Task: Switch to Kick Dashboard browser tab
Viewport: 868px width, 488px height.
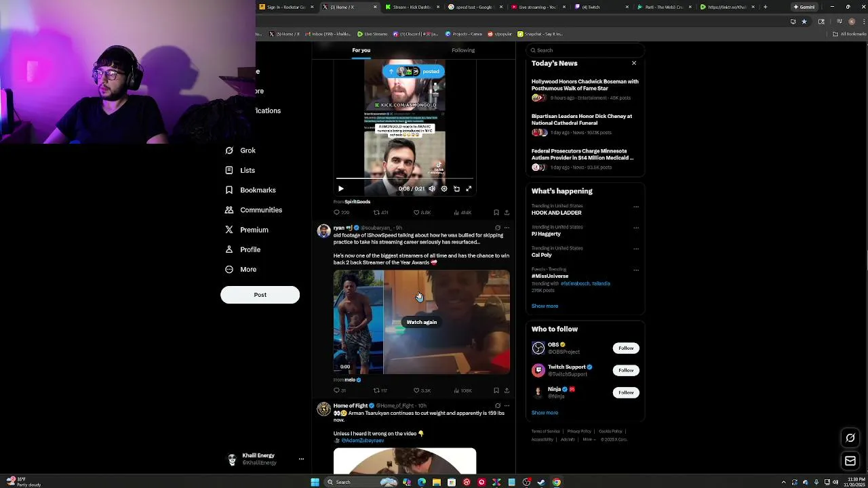Action: [x=412, y=7]
